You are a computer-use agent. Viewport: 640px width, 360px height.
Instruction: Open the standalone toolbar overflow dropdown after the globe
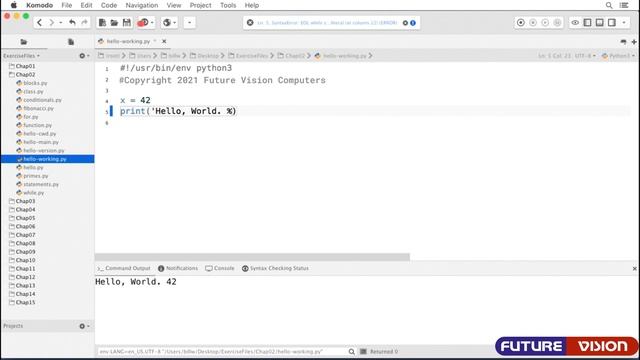pos(189,22)
